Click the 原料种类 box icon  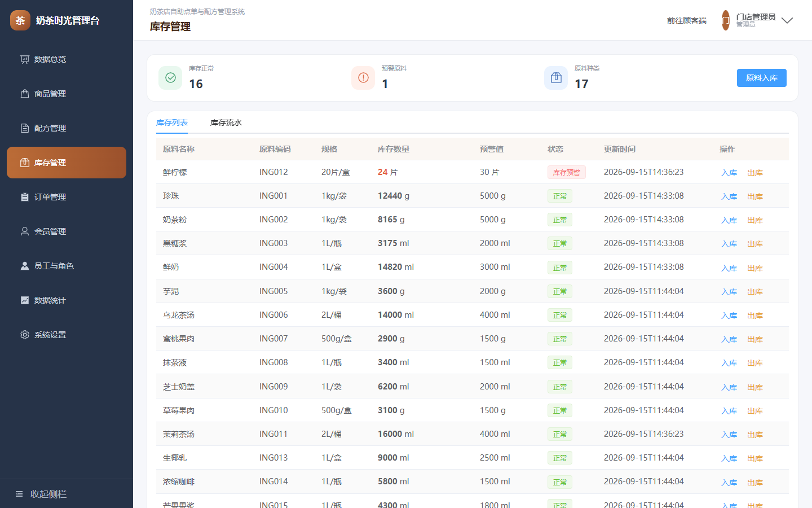(556, 78)
